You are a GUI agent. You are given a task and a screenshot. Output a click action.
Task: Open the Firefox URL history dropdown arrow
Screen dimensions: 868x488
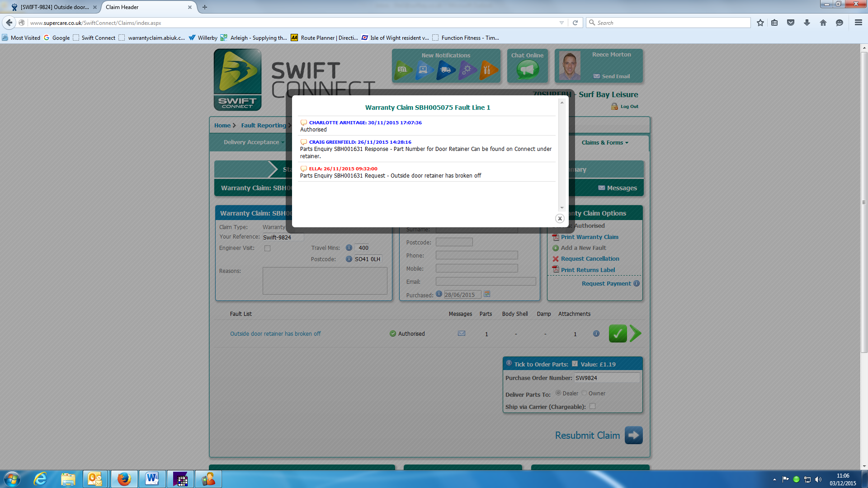tap(561, 23)
